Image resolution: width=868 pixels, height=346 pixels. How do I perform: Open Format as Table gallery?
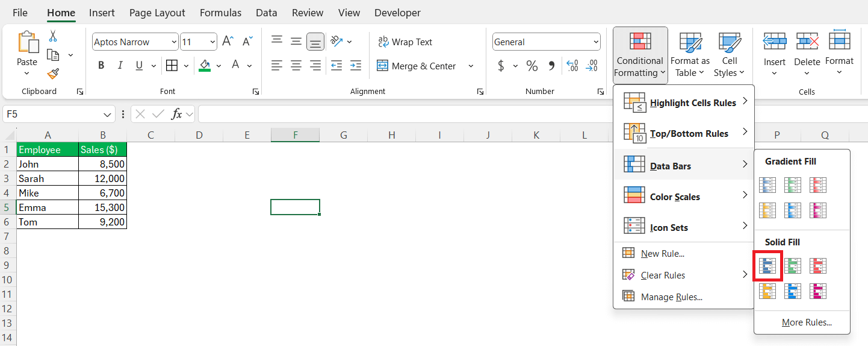pos(690,55)
